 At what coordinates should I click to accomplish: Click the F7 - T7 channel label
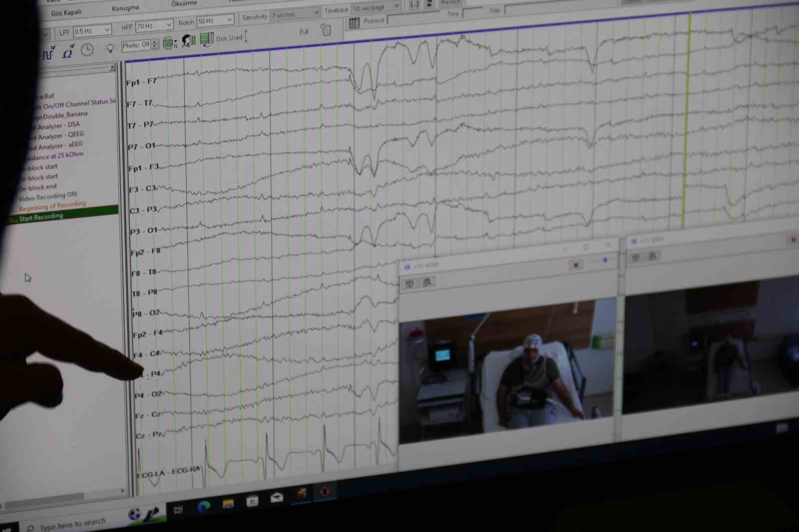pos(140,103)
